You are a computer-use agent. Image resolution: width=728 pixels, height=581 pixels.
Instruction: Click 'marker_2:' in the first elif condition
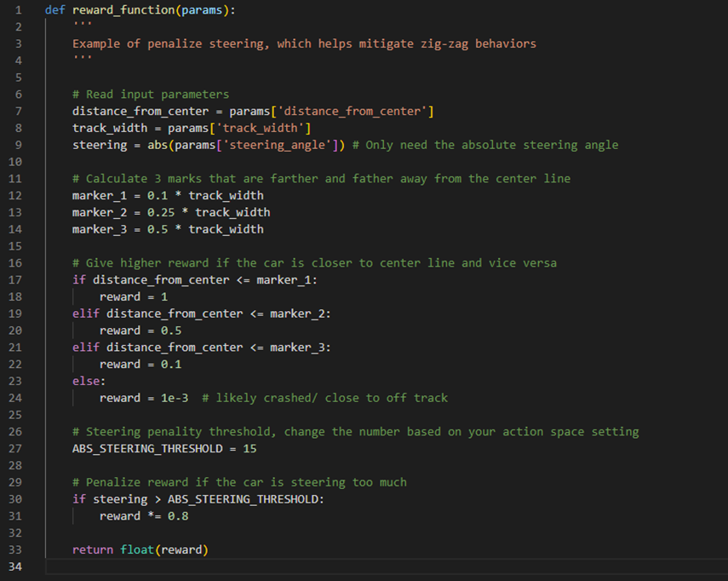[301, 314]
